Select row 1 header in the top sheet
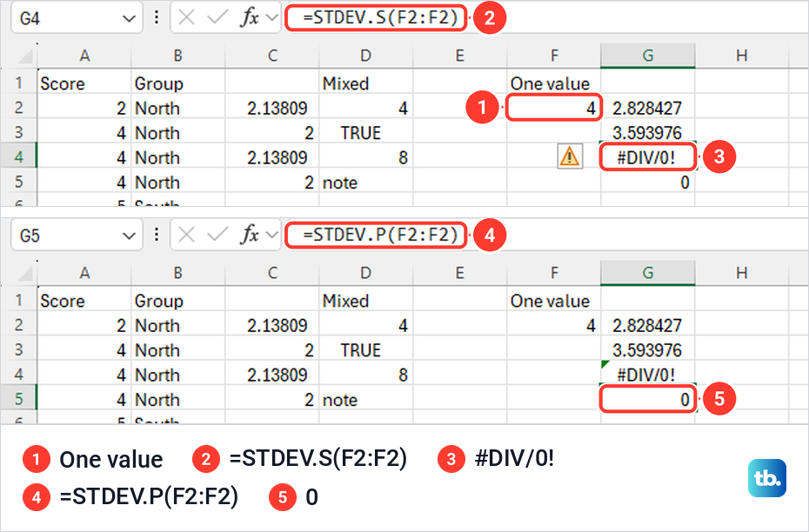The width and height of the screenshot is (809, 532). point(18,83)
